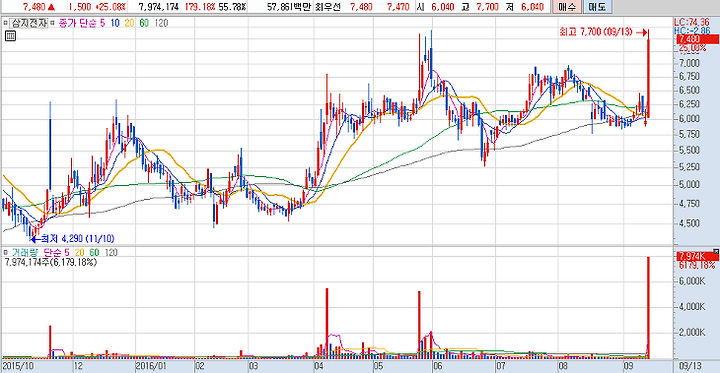Select the green 60-day price moving average label
Viewport: 720px width, 373px height.
[x=144, y=23]
